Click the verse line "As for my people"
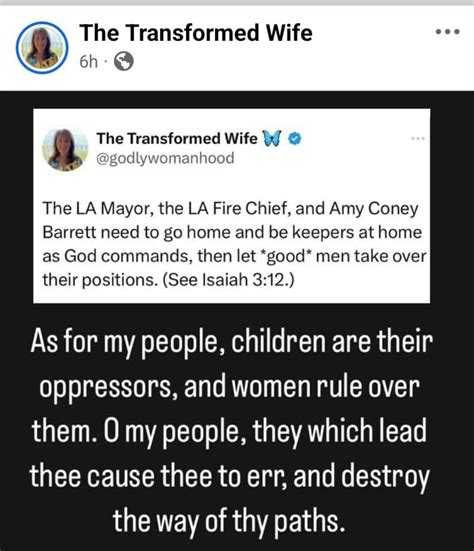This screenshot has height=551, width=474. 232,342
